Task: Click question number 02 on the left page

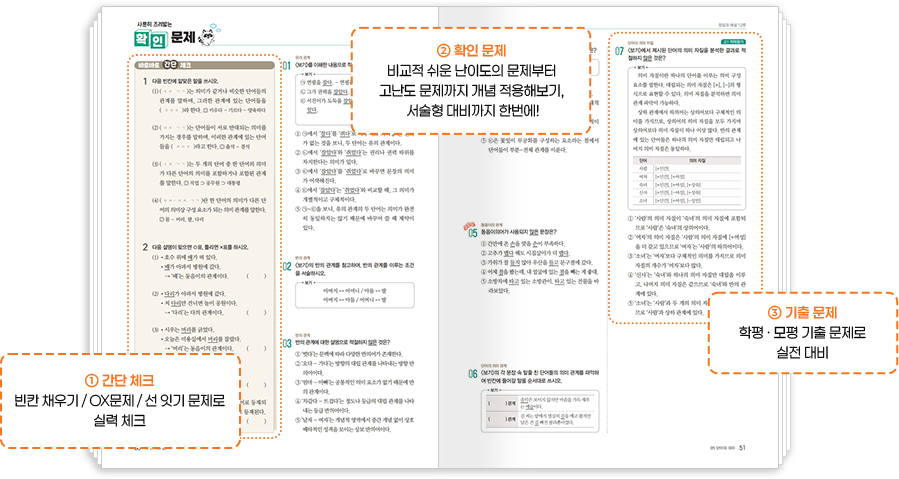Action: 287,267
